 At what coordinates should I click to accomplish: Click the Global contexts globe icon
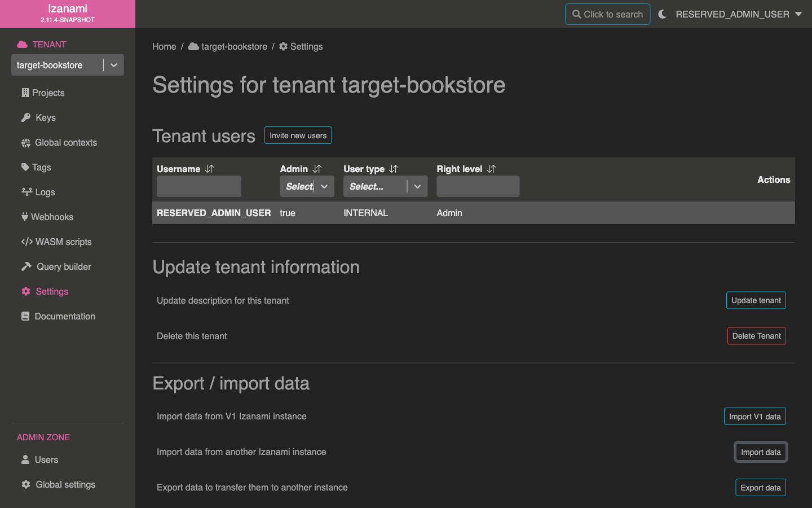[x=26, y=143]
